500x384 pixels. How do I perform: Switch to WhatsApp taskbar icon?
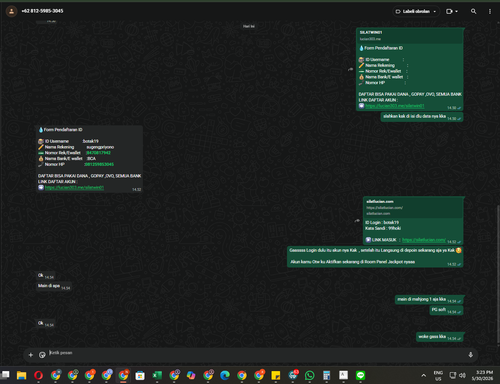coord(310,376)
